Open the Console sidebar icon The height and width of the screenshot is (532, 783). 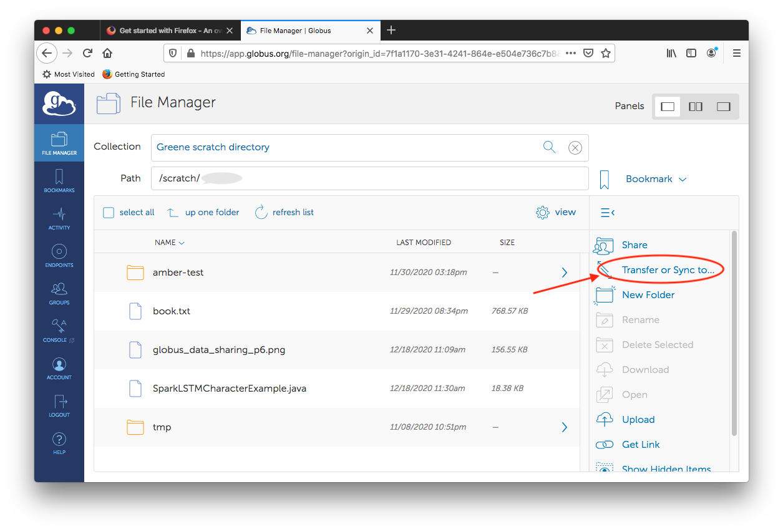point(59,330)
